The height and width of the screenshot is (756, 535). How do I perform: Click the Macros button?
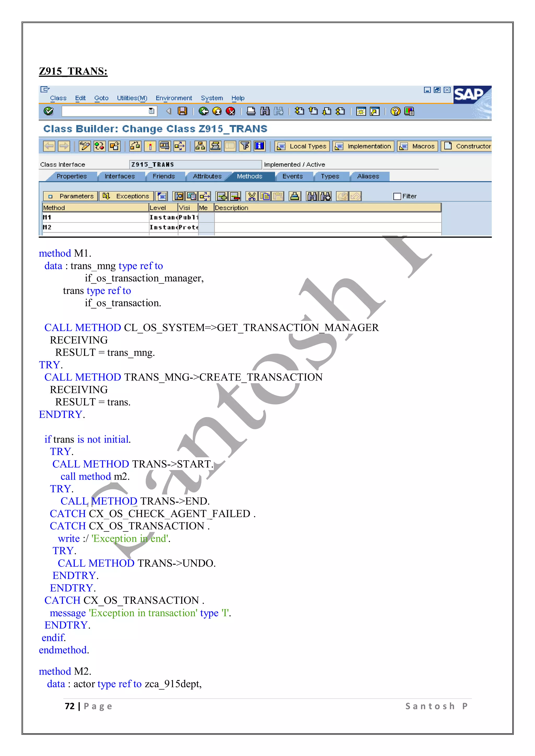tap(417, 146)
